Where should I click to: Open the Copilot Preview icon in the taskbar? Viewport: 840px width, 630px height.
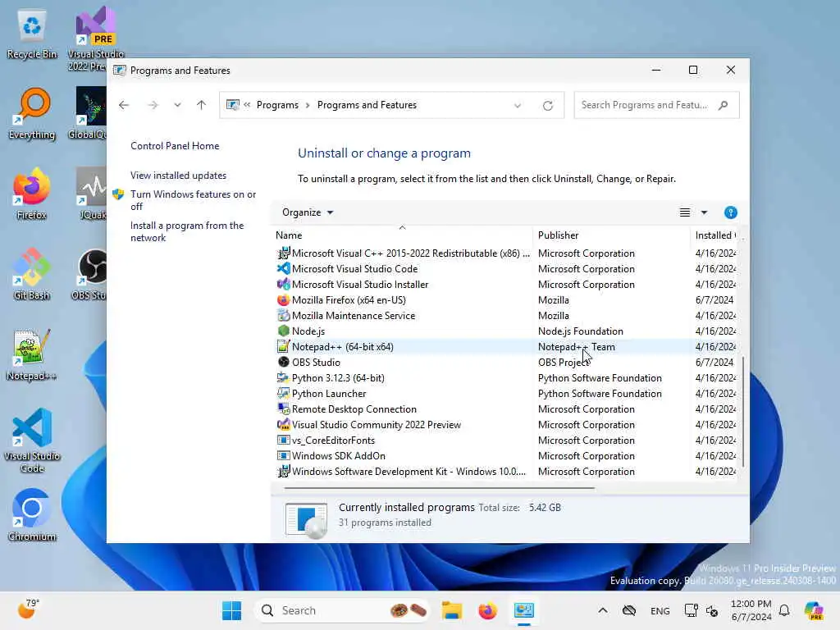[814, 610]
